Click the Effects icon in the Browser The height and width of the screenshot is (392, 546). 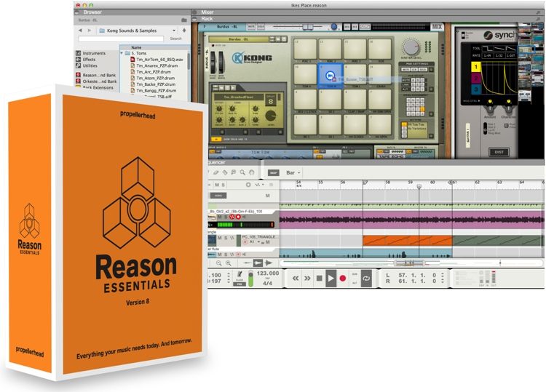tap(79, 60)
